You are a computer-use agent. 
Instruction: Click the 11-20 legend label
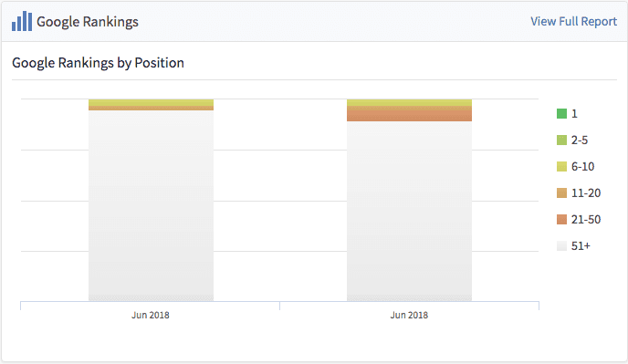coord(586,193)
